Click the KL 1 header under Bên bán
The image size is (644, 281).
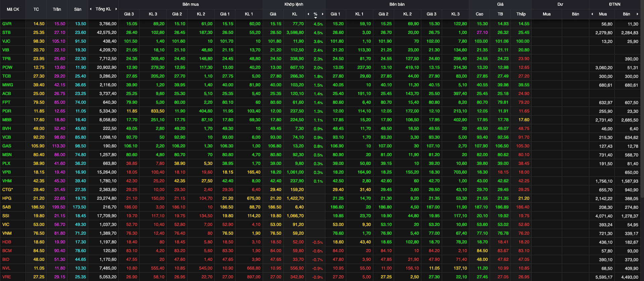pyautogui.click(x=360, y=14)
